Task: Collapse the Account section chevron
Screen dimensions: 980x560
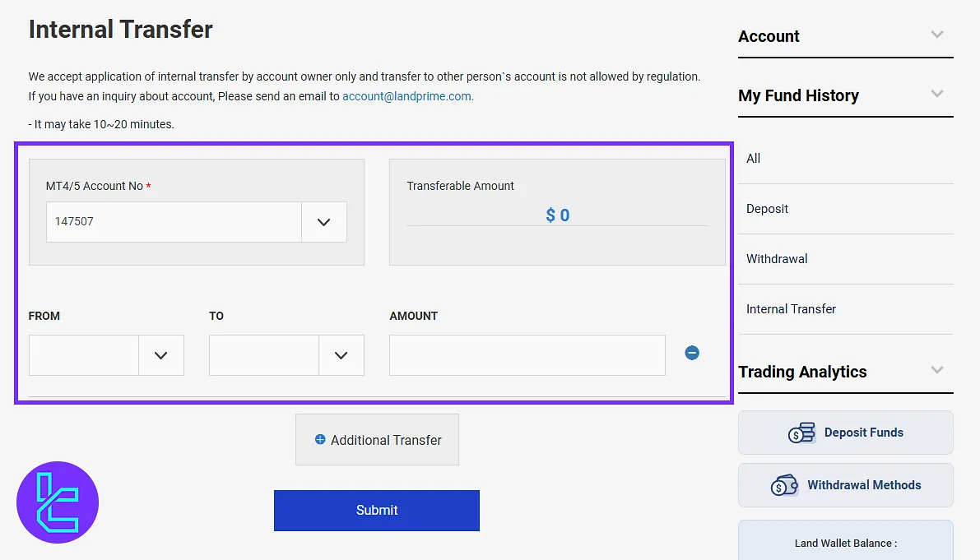Action: point(936,35)
